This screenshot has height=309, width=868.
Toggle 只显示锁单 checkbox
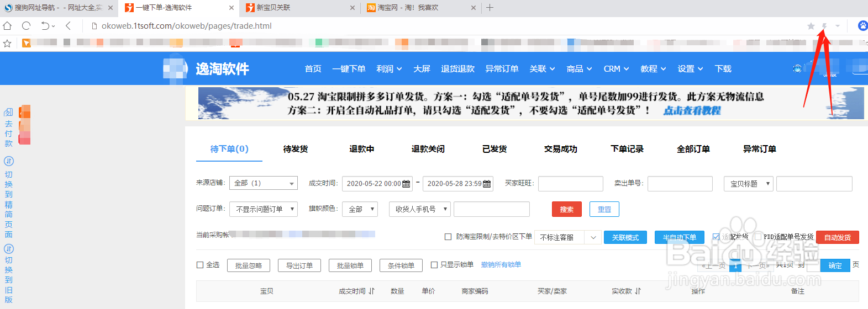pyautogui.click(x=434, y=265)
